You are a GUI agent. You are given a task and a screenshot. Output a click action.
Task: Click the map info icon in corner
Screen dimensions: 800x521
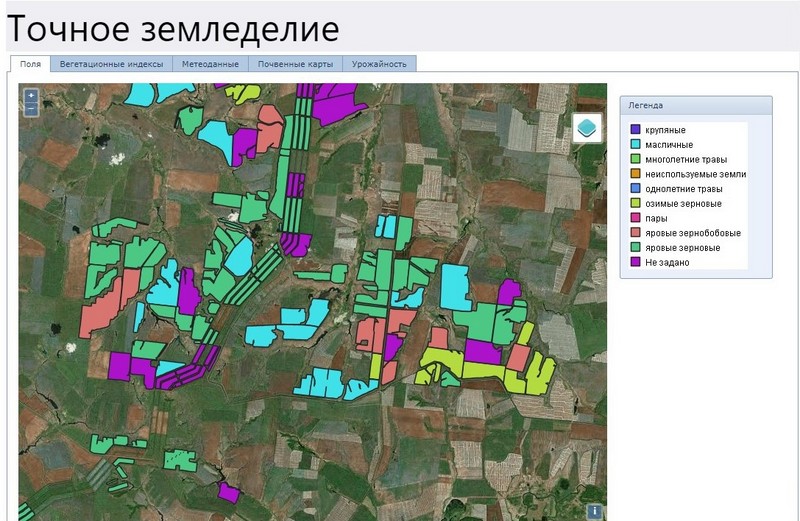[x=595, y=511]
